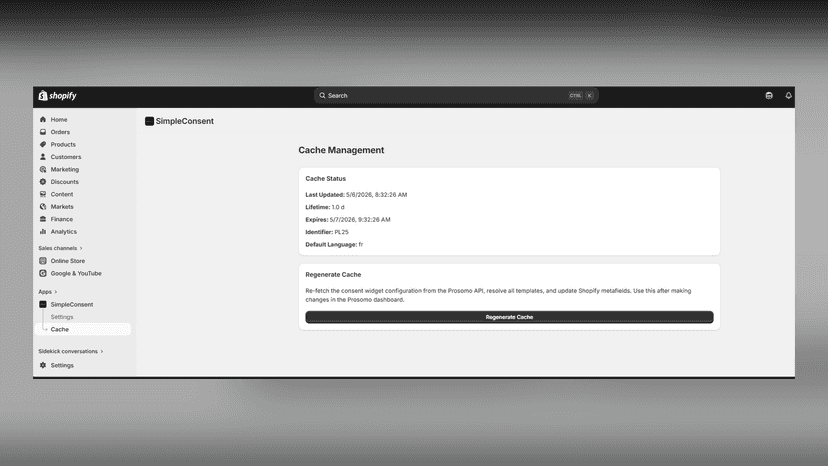Viewport: 828px width, 466px height.
Task: Focus the Search field in top bar
Action: 456,96
